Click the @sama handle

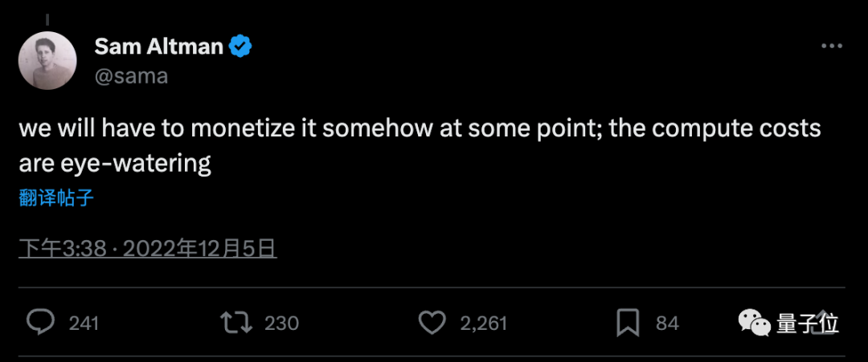pos(131,76)
